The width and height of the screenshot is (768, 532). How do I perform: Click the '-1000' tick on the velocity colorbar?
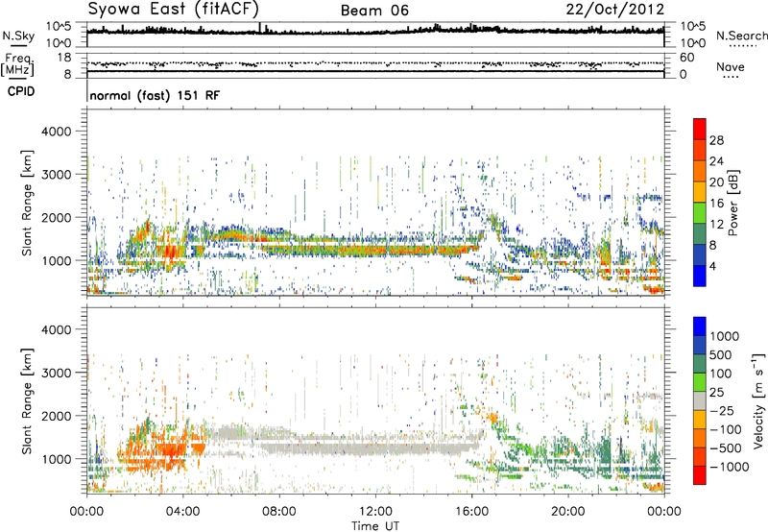pos(729,467)
